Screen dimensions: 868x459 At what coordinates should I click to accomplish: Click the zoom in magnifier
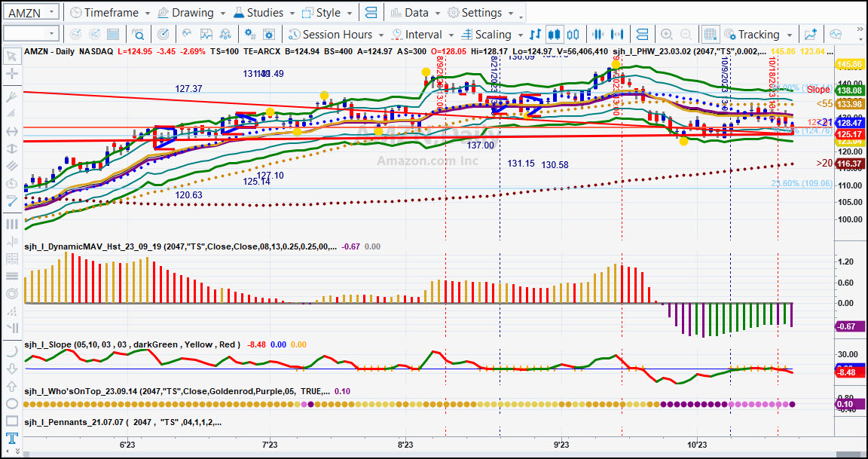667,35
